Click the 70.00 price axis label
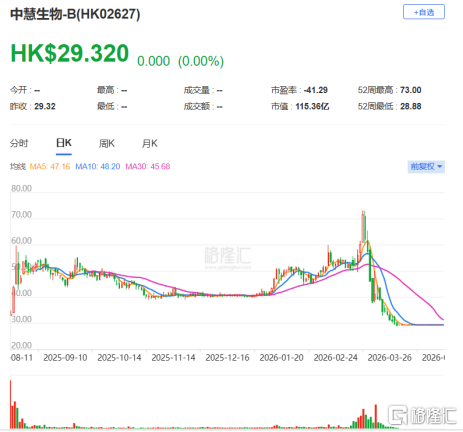This screenshot has height=432, width=463. pos(22,215)
